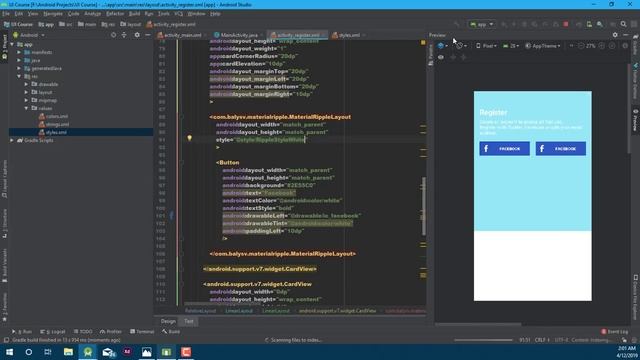Expand the drawable folder
The width and height of the screenshot is (640, 360).
(27, 84)
